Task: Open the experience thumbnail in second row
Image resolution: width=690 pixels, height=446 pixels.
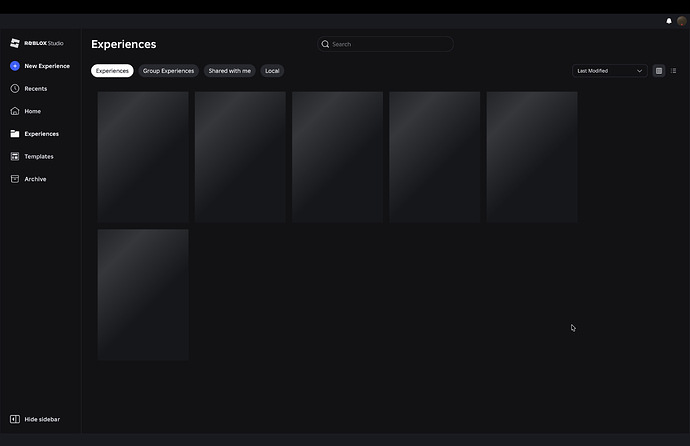Action: pyautogui.click(x=143, y=295)
